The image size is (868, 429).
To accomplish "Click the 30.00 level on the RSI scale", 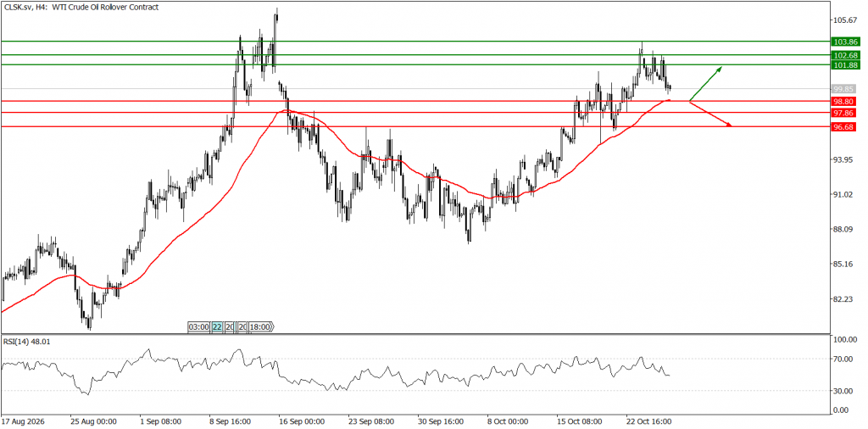I will pyautogui.click(x=845, y=391).
